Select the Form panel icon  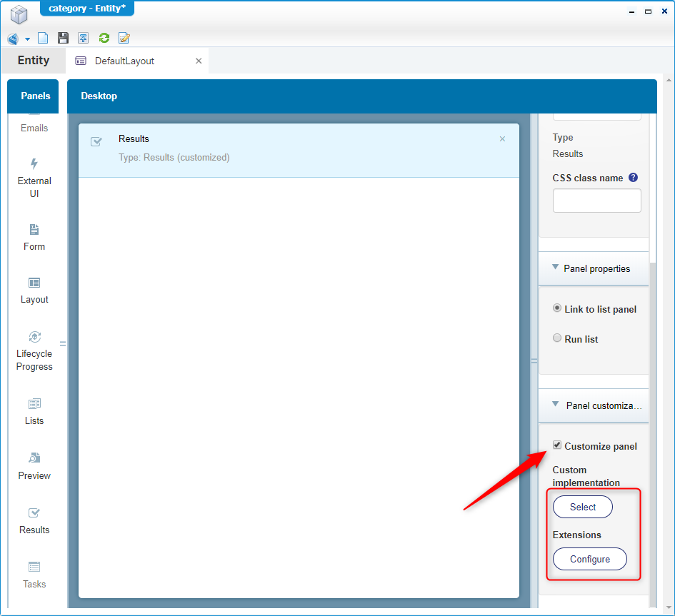34,230
